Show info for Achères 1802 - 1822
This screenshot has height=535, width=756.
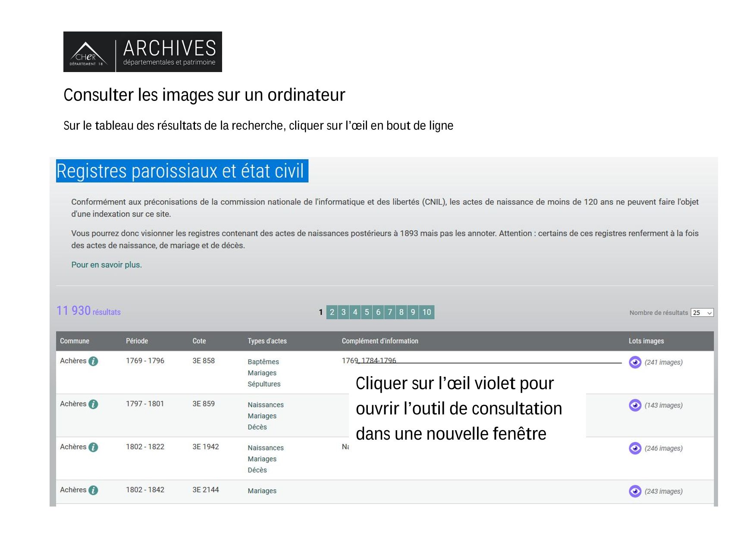(x=93, y=447)
